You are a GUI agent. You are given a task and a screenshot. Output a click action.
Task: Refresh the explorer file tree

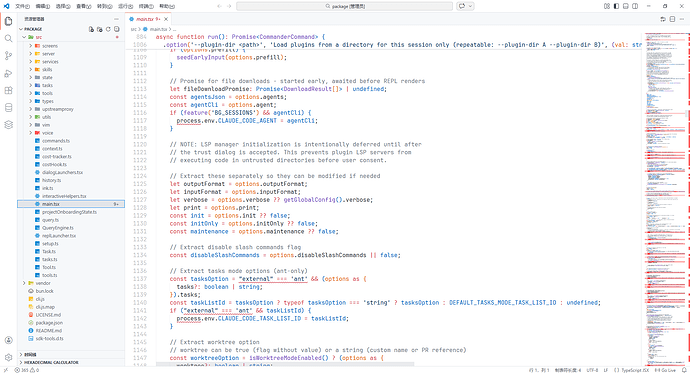point(108,29)
